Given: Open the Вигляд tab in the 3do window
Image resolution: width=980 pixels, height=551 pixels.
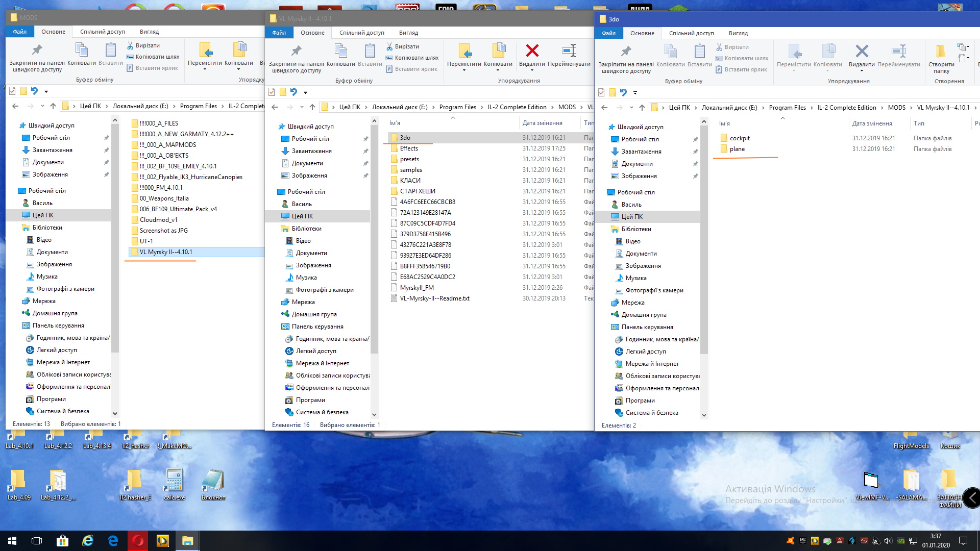Looking at the screenshot, I should [738, 33].
